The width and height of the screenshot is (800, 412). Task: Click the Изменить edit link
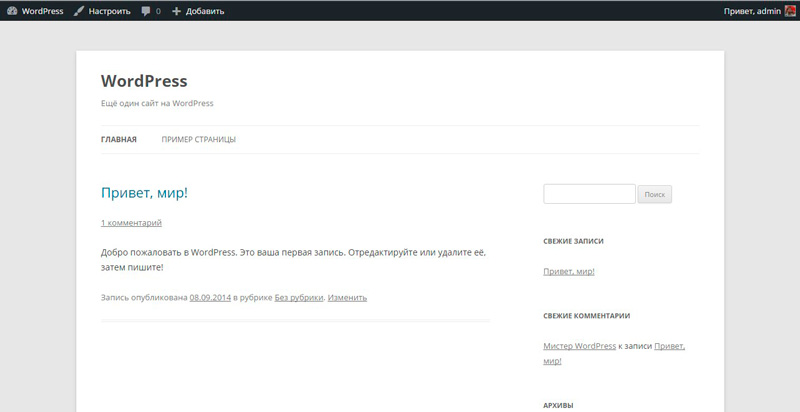pyautogui.click(x=347, y=297)
